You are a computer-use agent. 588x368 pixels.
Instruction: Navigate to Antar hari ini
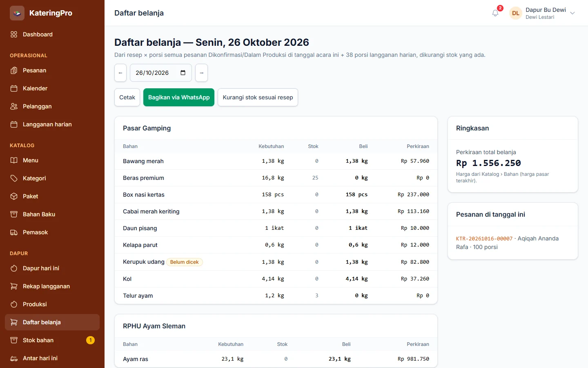pos(52,358)
